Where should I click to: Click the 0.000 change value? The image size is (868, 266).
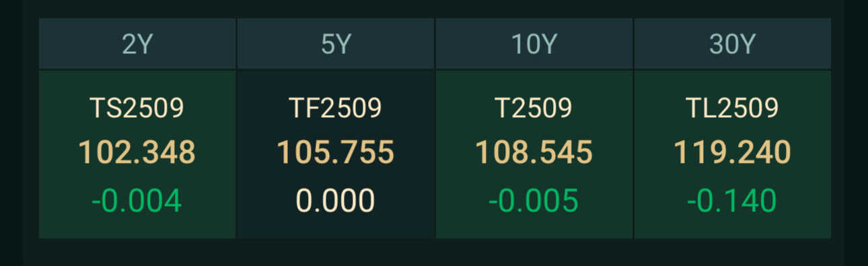click(336, 201)
